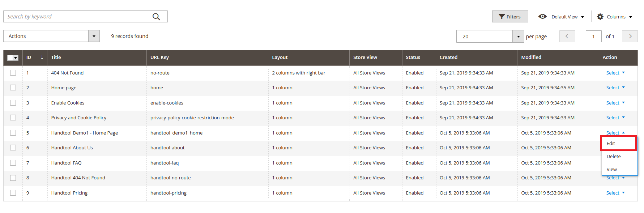Screen dimensions: 644x213
Task: Open the mass-select dropdown arrow in the header checkbox
Action: click(16, 57)
